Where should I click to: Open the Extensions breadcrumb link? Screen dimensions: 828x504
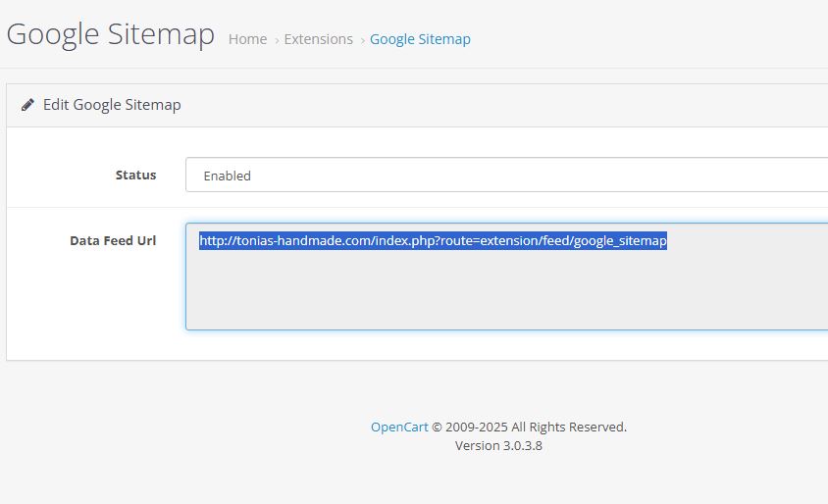(319, 39)
